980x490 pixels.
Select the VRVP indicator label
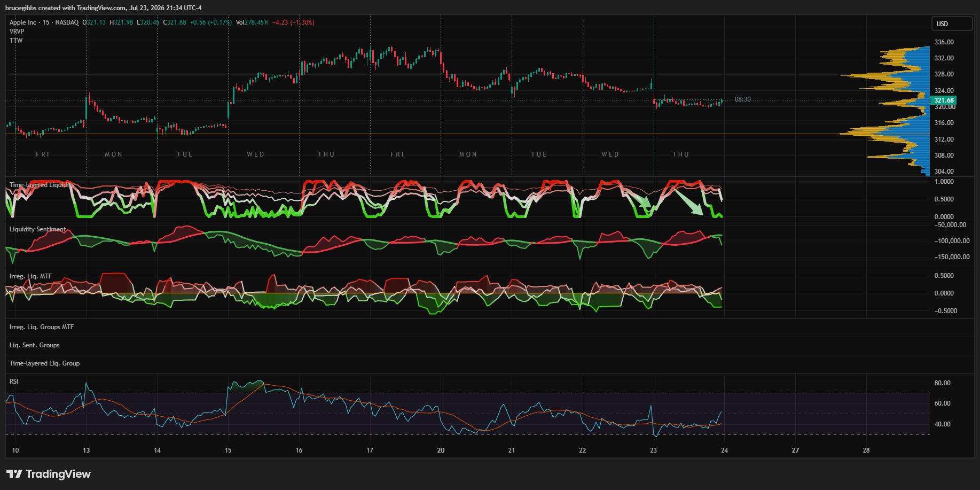pyautogui.click(x=17, y=32)
